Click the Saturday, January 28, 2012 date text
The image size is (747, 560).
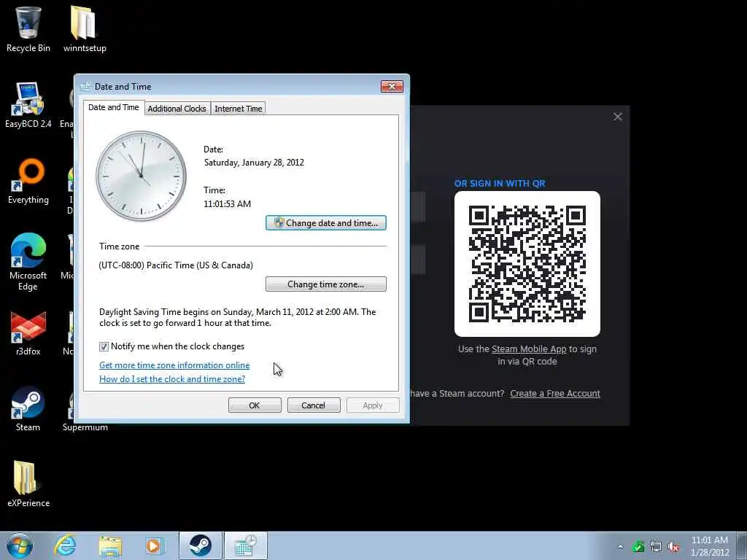254,163
